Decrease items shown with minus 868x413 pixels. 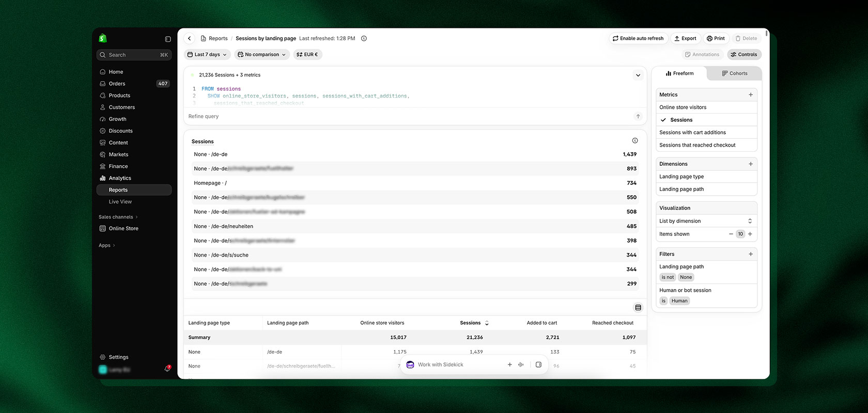pyautogui.click(x=731, y=234)
